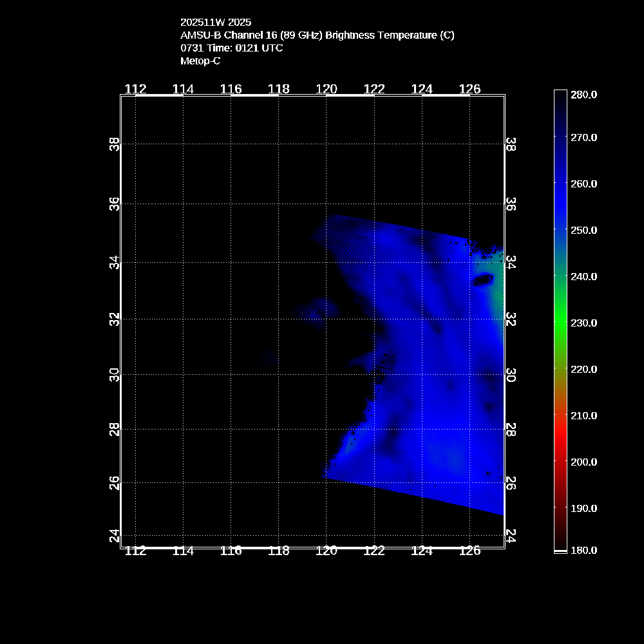Click the right latitude label "32"
644x644 pixels.
pos(511,319)
